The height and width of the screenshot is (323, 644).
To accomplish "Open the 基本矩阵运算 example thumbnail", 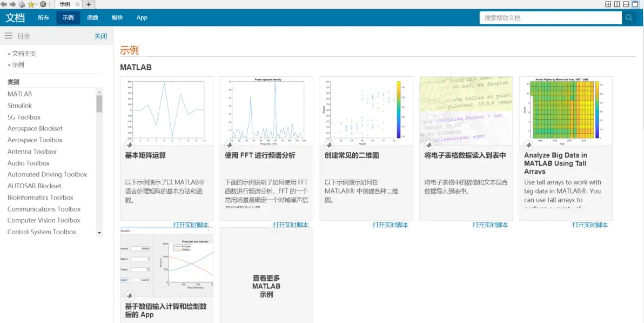I will pyautogui.click(x=166, y=111).
